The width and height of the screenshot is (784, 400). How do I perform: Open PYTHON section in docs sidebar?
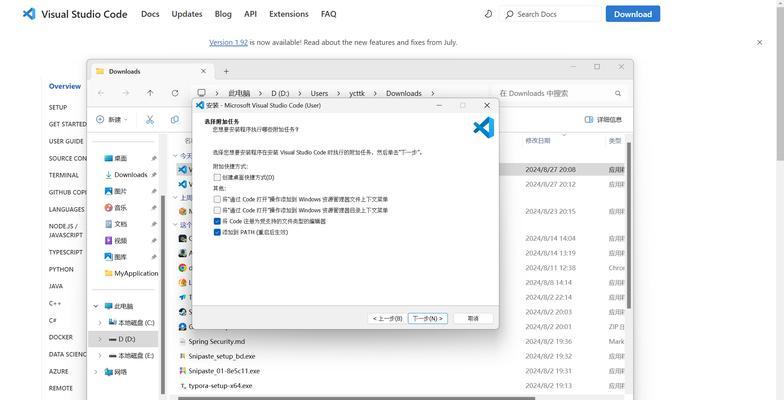61,270
